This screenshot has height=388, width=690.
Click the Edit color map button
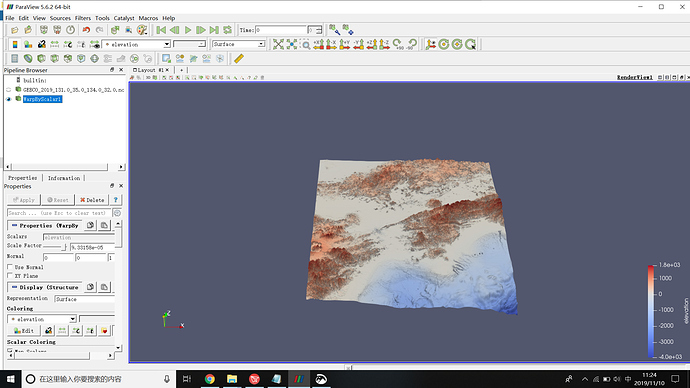(x=24, y=330)
